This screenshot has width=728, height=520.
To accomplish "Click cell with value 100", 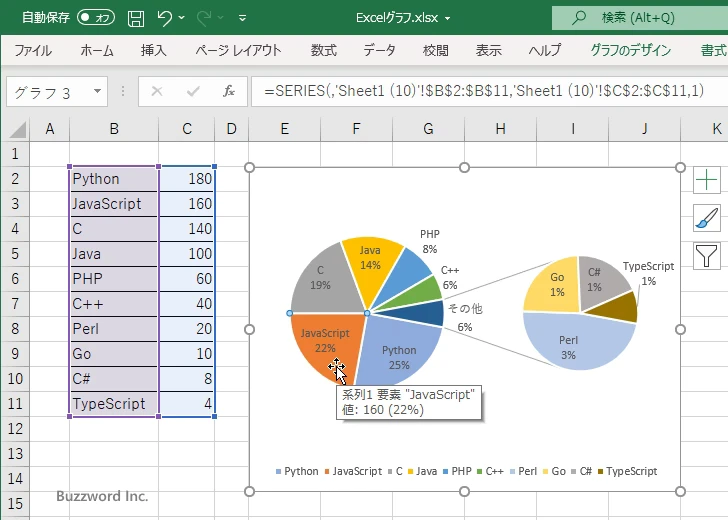I will coord(187,254).
